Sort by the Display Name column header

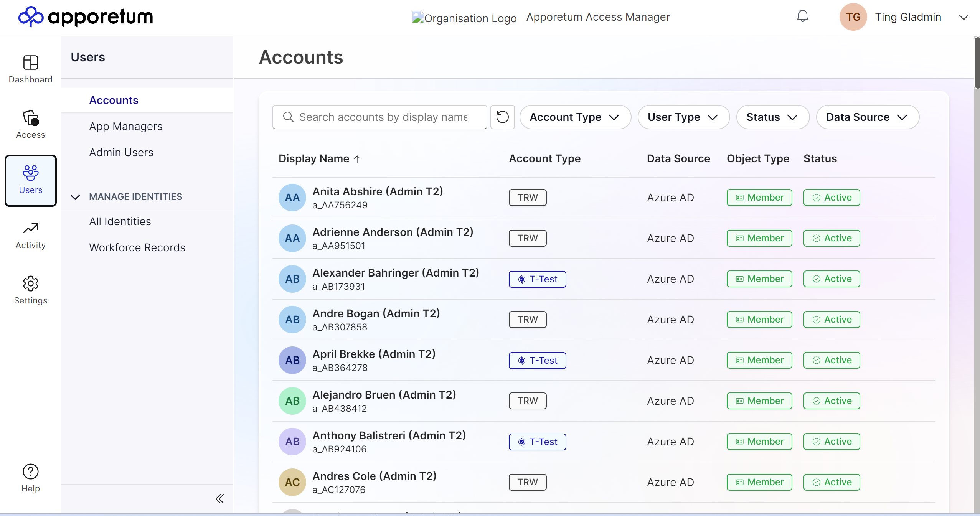314,158
